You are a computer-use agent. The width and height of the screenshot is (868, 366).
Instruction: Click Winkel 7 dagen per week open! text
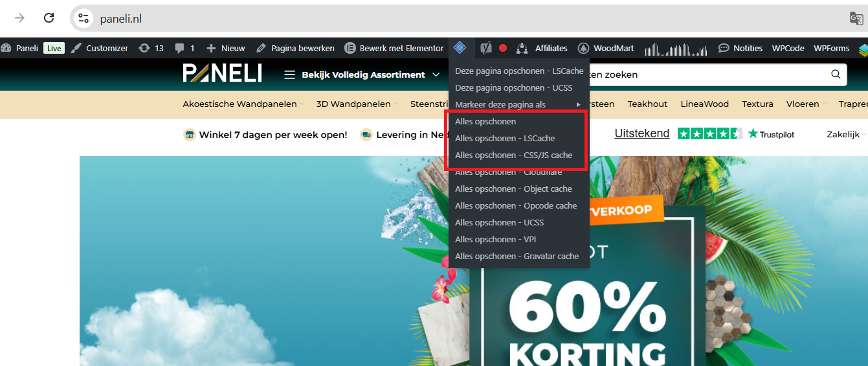click(x=273, y=135)
